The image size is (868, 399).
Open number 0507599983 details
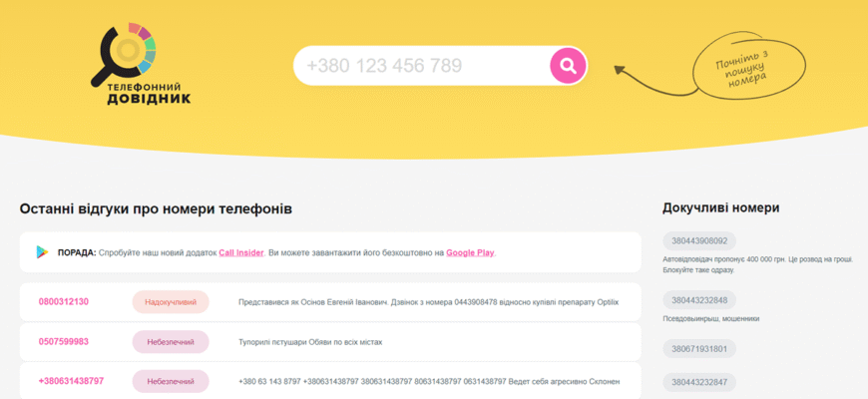pyautogui.click(x=64, y=341)
